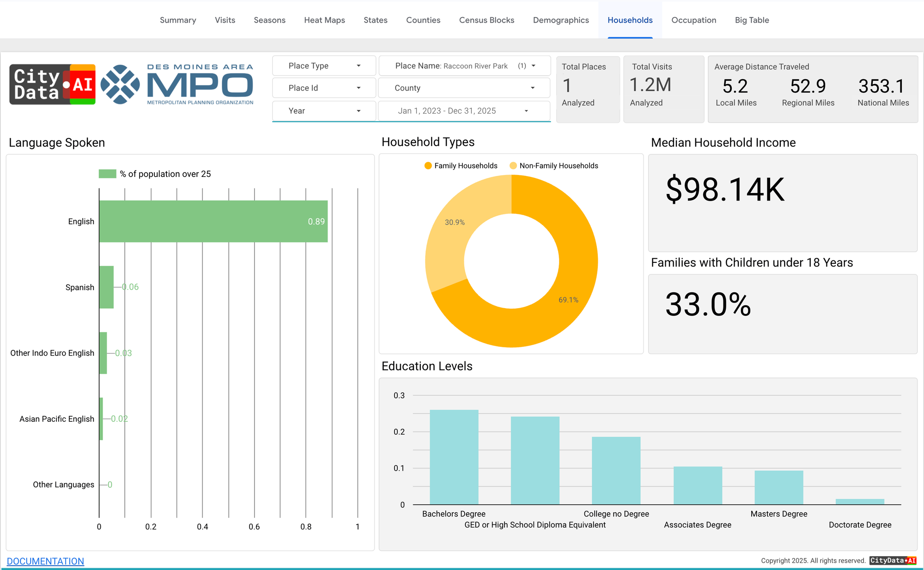Click the Family Households orange legend dot

click(428, 166)
